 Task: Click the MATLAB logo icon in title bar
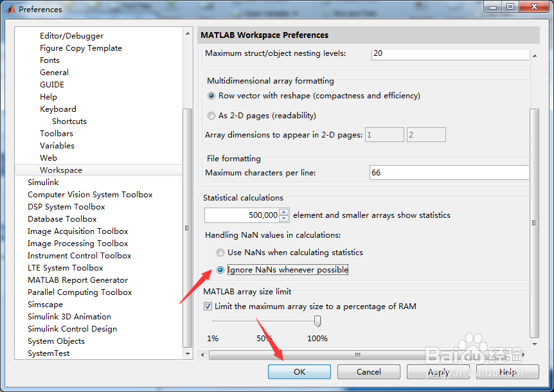pyautogui.click(x=10, y=9)
